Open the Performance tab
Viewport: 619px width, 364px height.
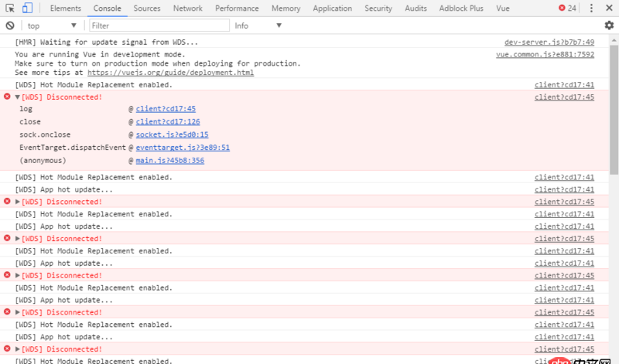[237, 9]
